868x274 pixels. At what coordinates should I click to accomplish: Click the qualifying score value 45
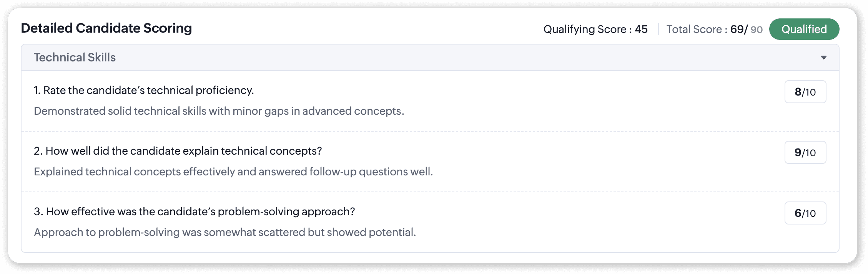[x=641, y=29]
